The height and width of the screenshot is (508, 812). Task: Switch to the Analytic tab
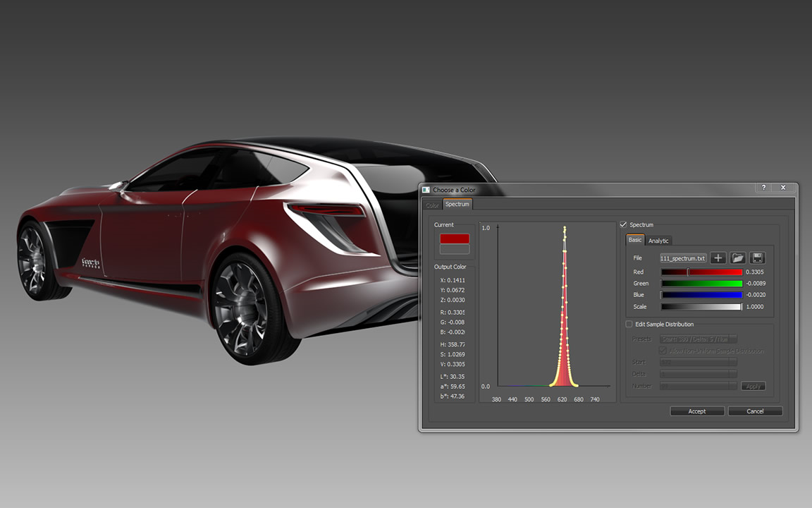658,241
